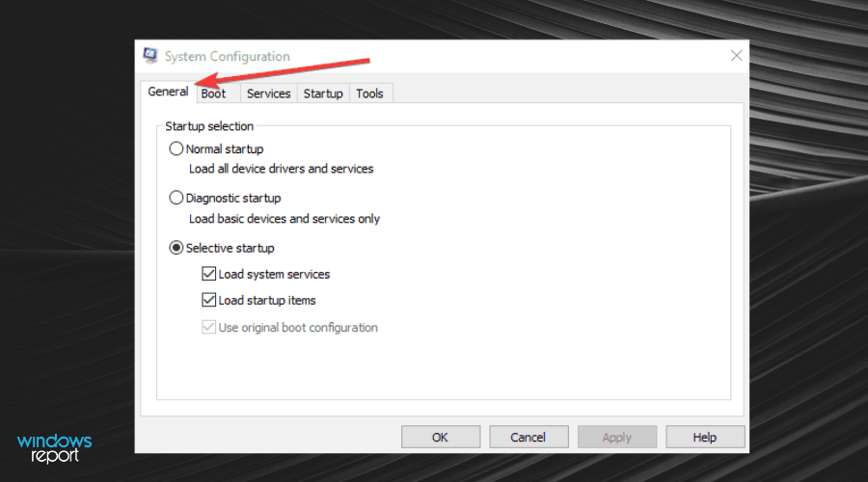Screen dimensions: 868x482
Task: Confirm with the OK button
Action: [441, 438]
